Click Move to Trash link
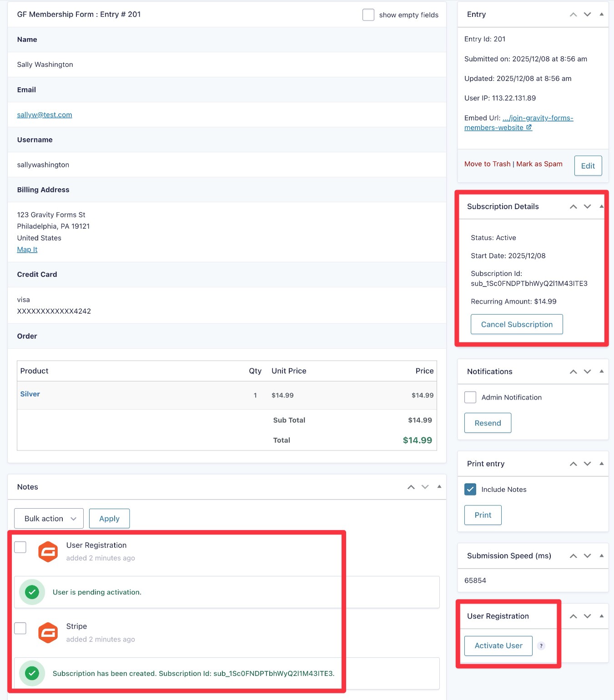 [x=487, y=164]
